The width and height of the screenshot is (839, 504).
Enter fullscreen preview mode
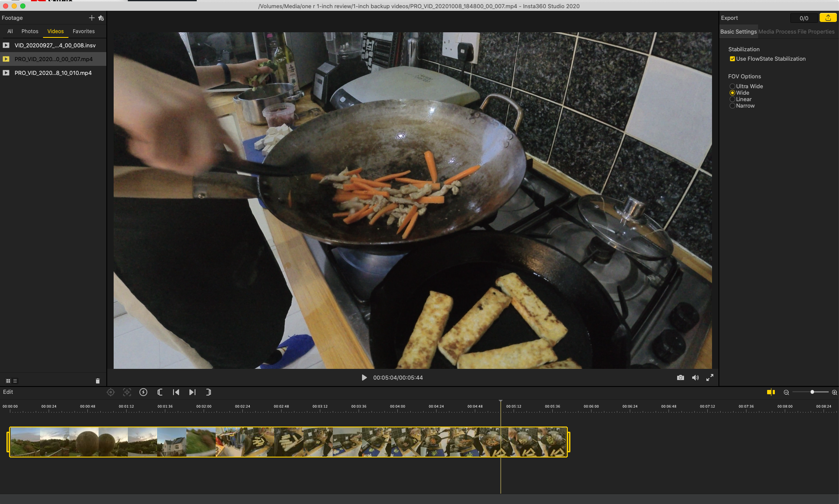pyautogui.click(x=710, y=377)
